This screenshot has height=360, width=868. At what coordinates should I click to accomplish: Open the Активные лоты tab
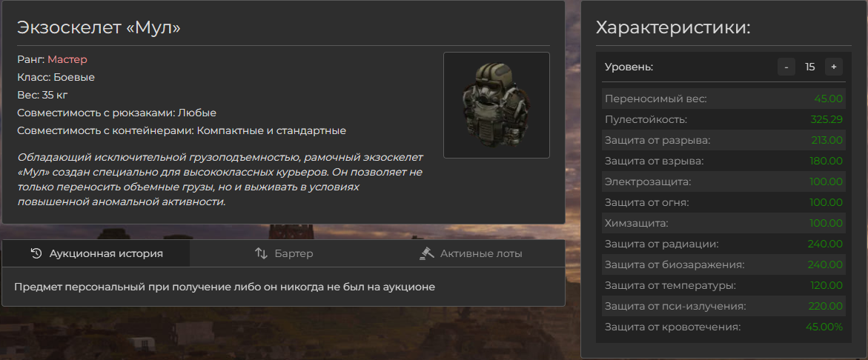(x=471, y=254)
